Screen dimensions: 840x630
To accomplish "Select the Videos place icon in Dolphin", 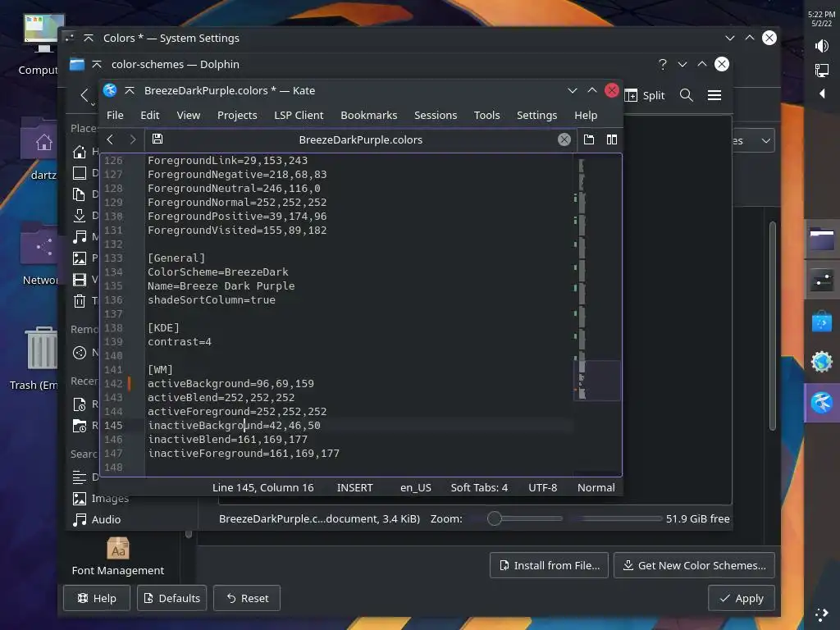I will 80,280.
